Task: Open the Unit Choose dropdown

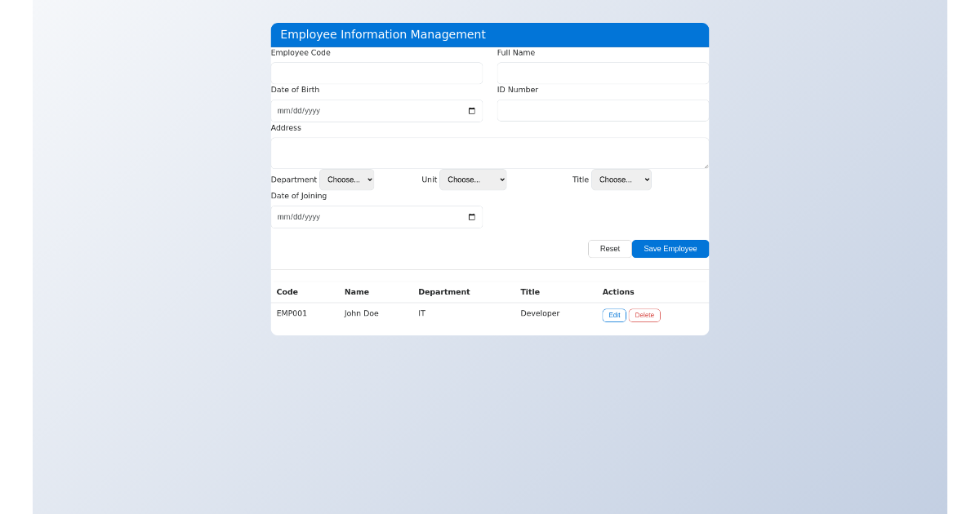Action: click(x=473, y=179)
